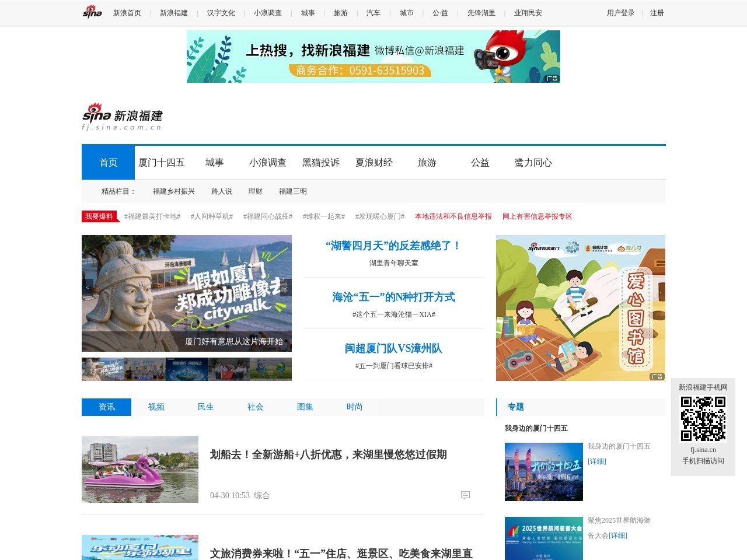The image size is (747, 560).
Task: Open 福建三明 column link
Action: pos(293,191)
